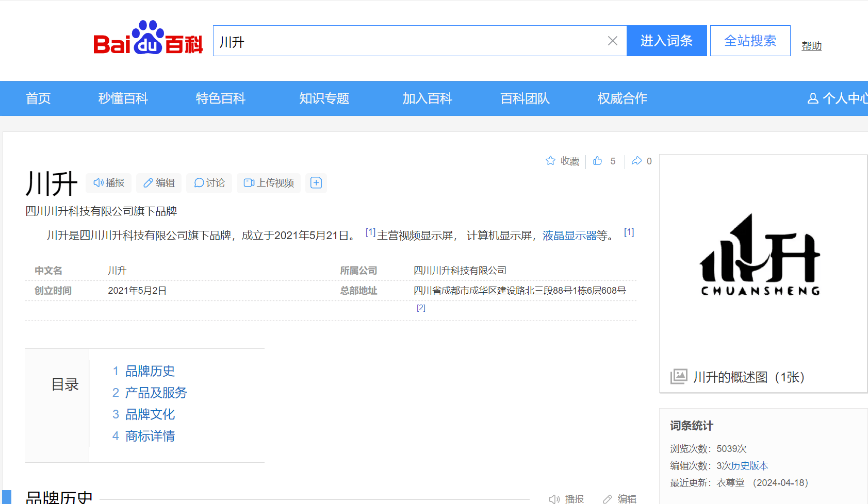Screen dimensions: 868x504
Task: Click the 编辑 button in 品牌历史 section
Action: pos(619,499)
